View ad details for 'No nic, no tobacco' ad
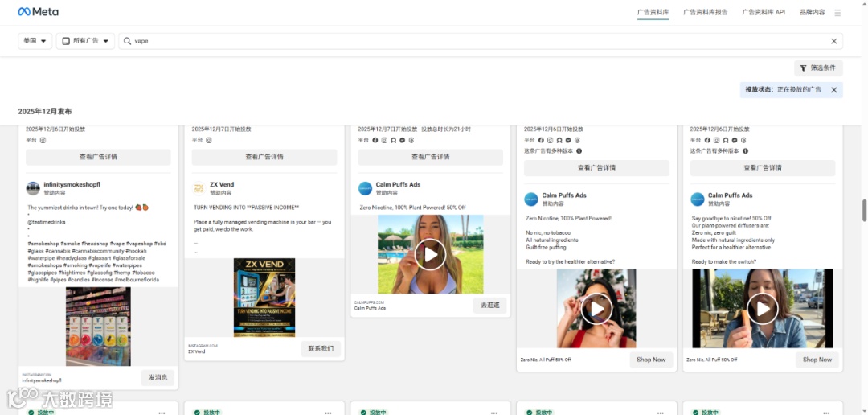 pos(596,168)
